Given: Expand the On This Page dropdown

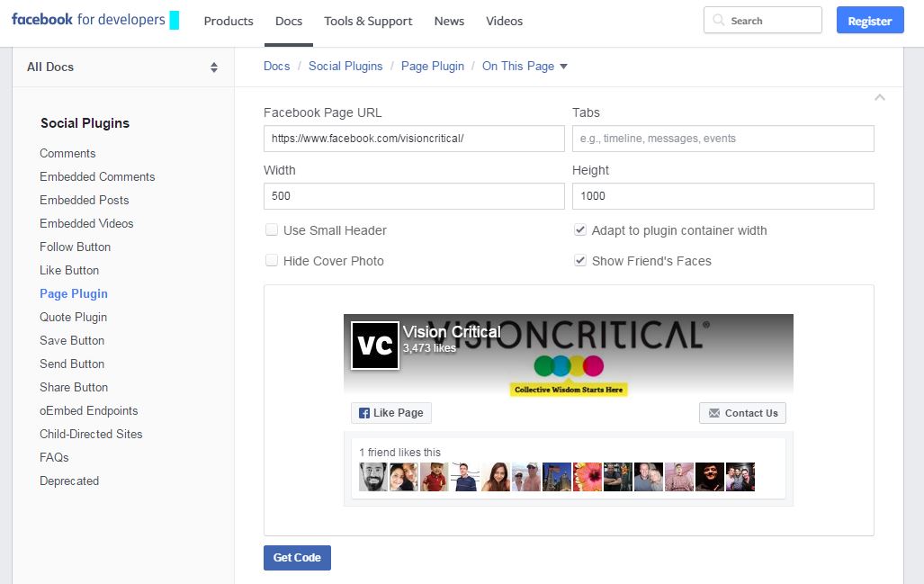Looking at the screenshot, I should tap(525, 66).
